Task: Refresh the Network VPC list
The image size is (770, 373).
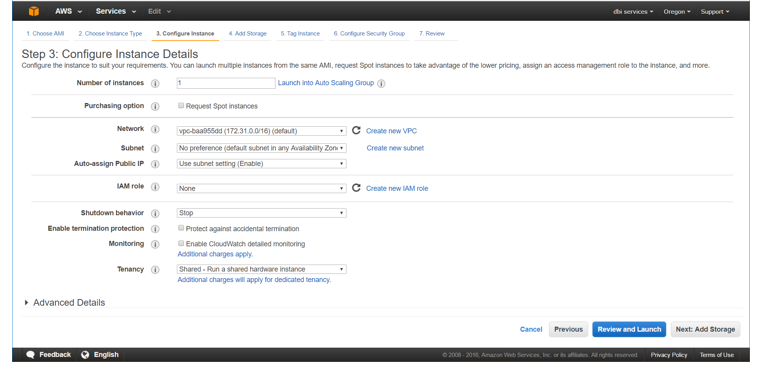Action: tap(356, 131)
